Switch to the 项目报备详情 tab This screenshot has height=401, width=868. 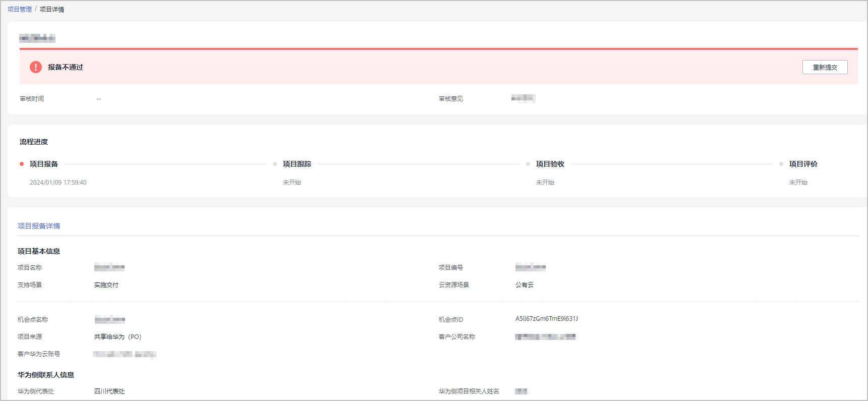pyautogui.click(x=39, y=226)
